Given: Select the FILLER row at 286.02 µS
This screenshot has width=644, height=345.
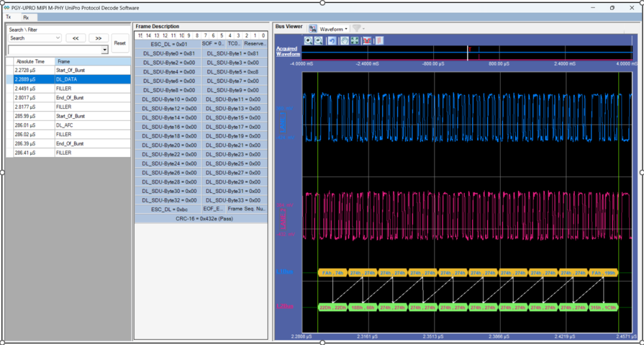Looking at the screenshot, I should click(x=68, y=134).
